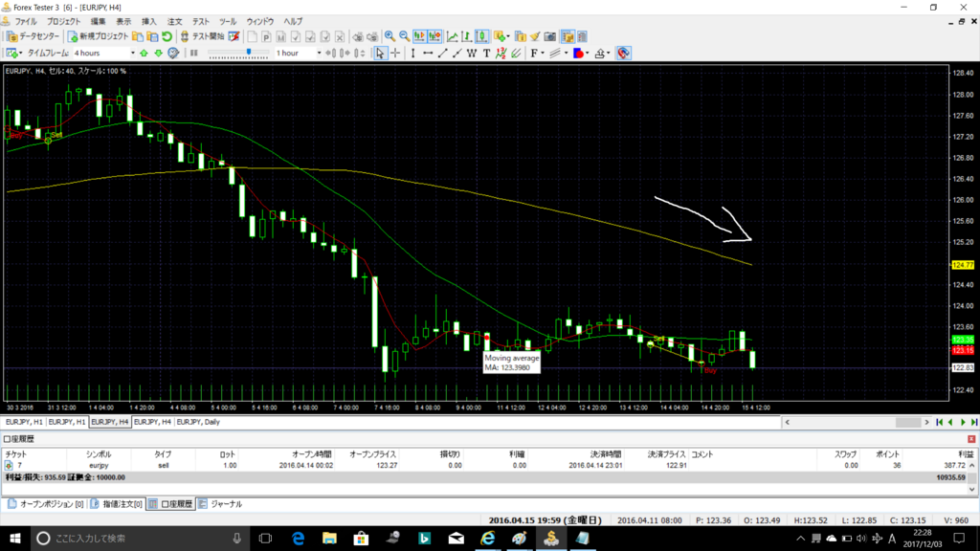Select the vertical line drawing tool

412,54
